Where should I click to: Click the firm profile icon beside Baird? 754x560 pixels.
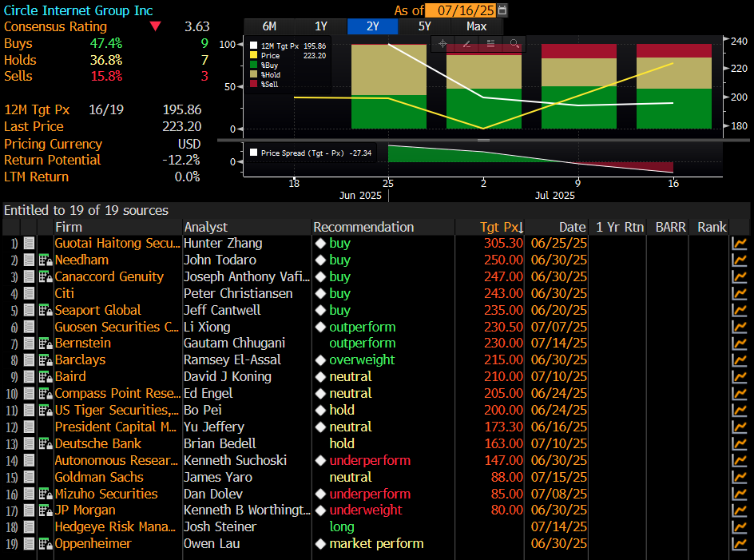pos(46,377)
